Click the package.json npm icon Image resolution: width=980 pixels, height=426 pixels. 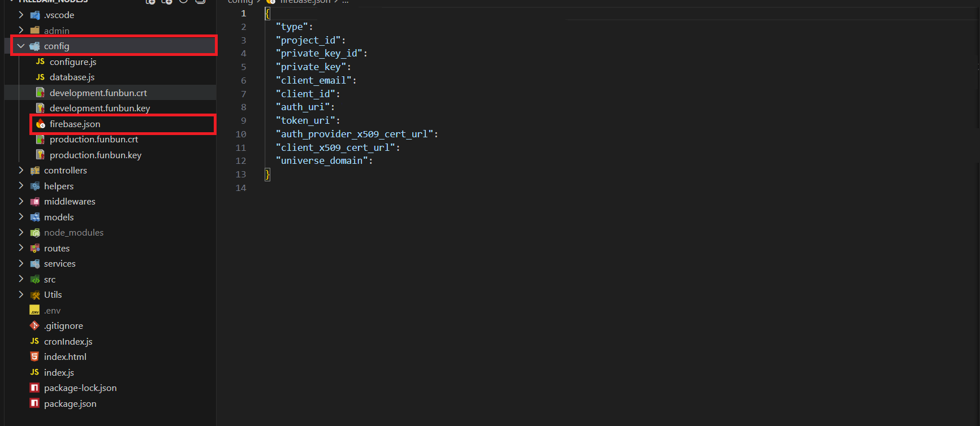coord(34,403)
